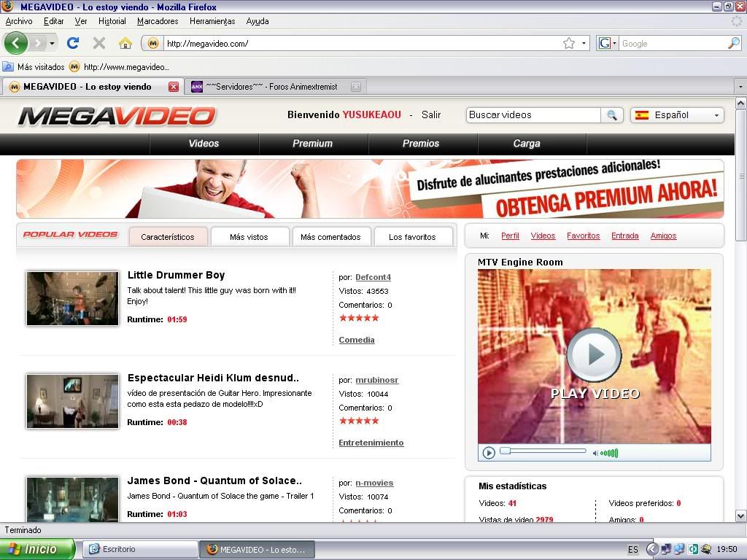Screen dimensions: 747x560
Task: Open the Little Drummer Boy thumbnail
Action: tap(72, 298)
